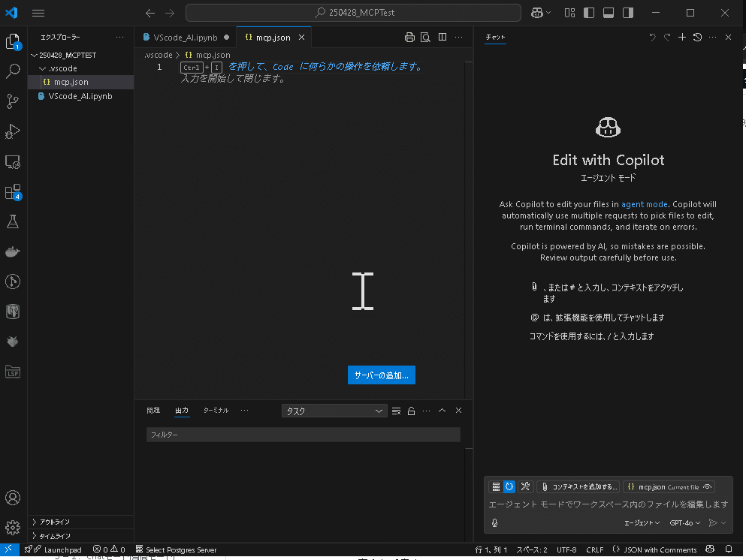Toggle the output lock in the output panel
The width and height of the screenshot is (746, 560).
tap(410, 411)
